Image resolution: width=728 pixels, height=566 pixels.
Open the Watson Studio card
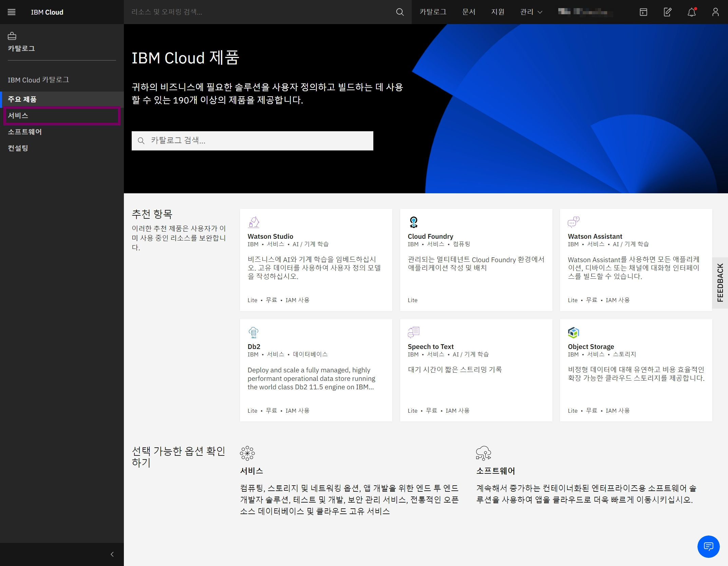click(x=316, y=260)
